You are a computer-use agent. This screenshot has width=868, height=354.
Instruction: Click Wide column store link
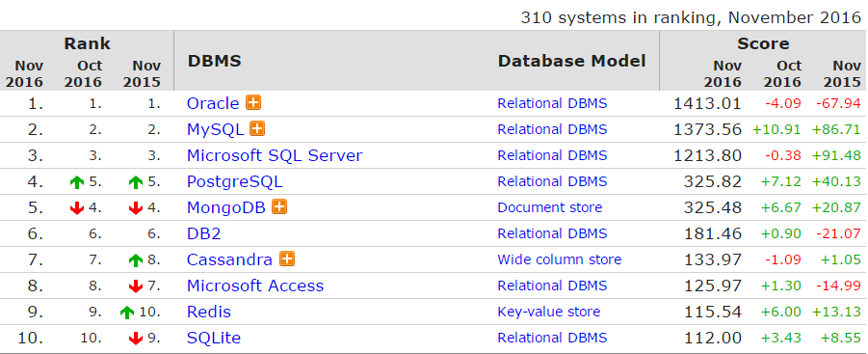559,259
